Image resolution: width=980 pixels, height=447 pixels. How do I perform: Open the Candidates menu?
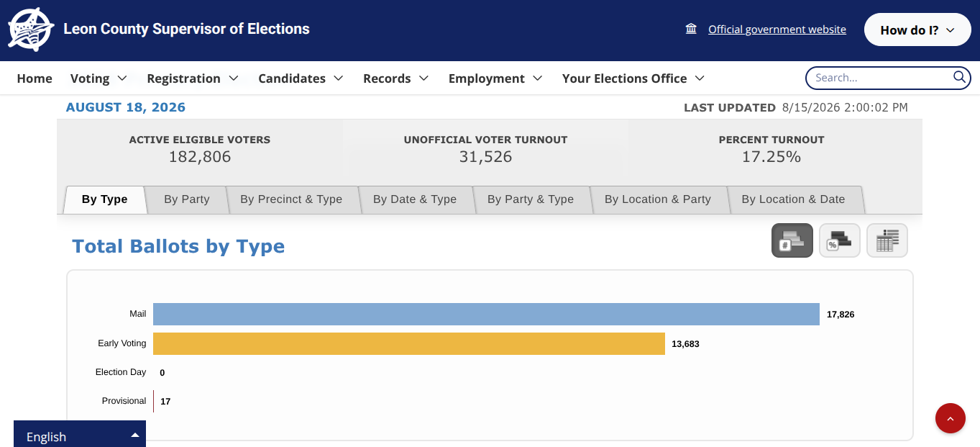(301, 78)
